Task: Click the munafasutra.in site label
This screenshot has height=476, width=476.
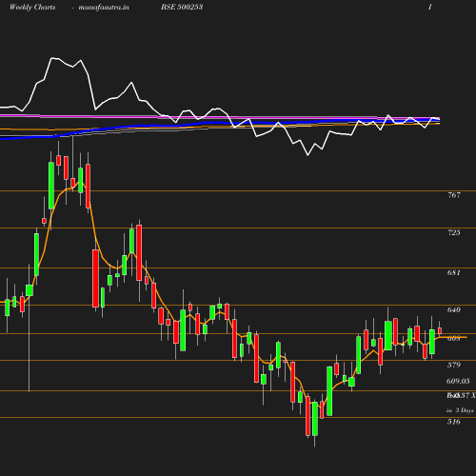Action: [x=104, y=7]
